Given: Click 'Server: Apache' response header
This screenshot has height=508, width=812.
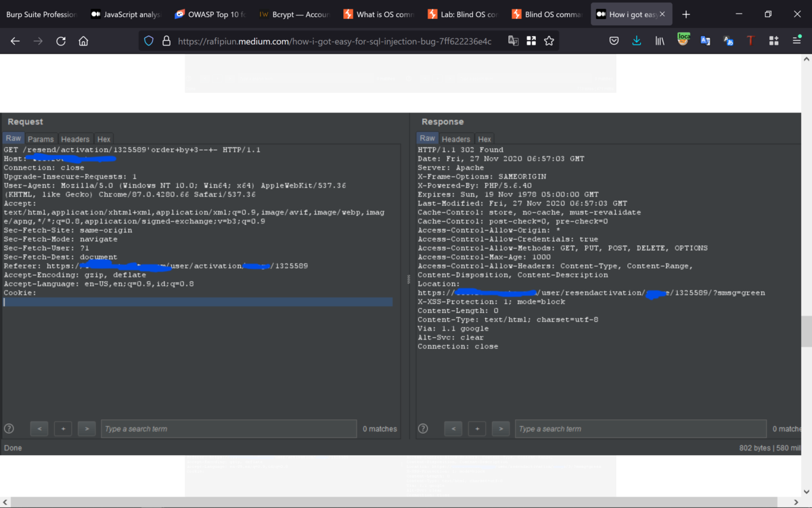Looking at the screenshot, I should pos(451,167).
